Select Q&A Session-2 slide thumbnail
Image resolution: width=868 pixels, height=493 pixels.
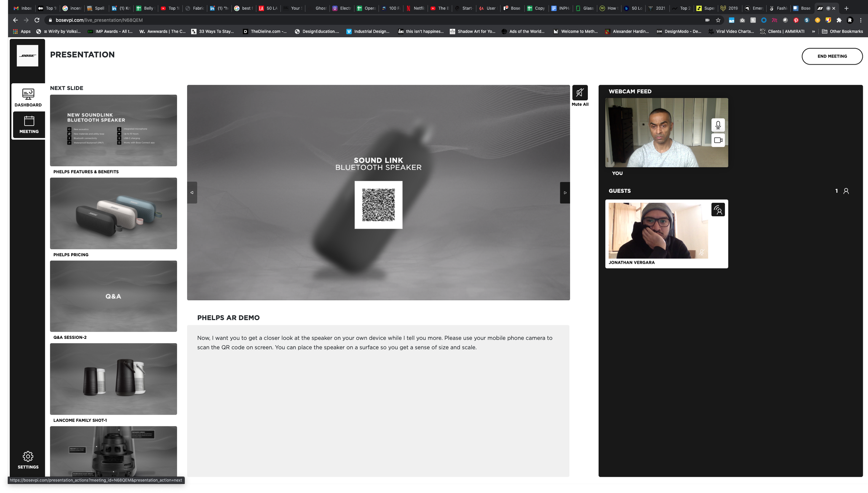[x=114, y=296]
